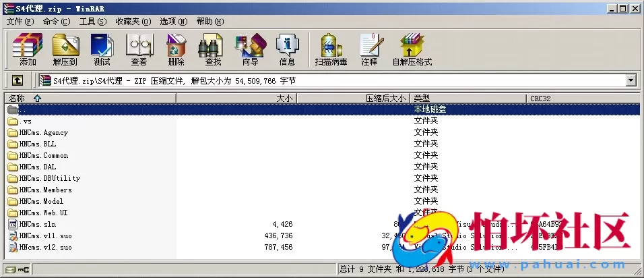This screenshot has width=644, height=278.
Task: Open the Favorites (收藏夹) menu
Action: (133, 22)
